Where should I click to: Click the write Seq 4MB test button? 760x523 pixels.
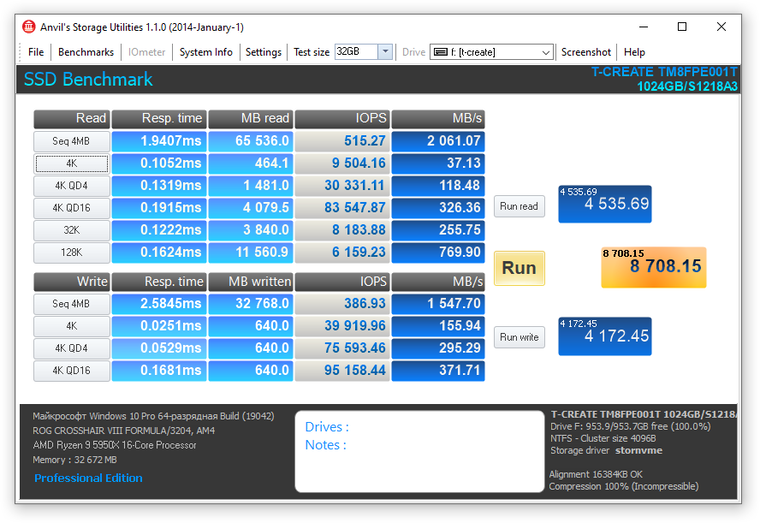tap(72, 304)
